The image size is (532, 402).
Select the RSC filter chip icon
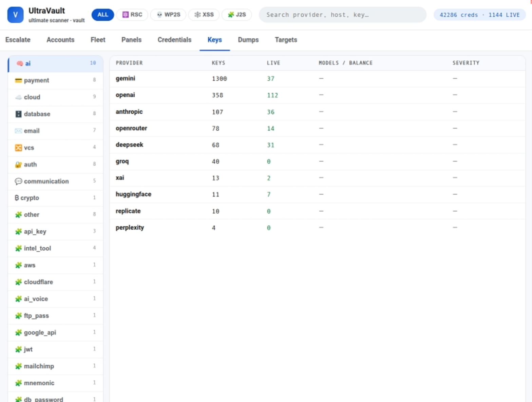pyautogui.click(x=126, y=15)
